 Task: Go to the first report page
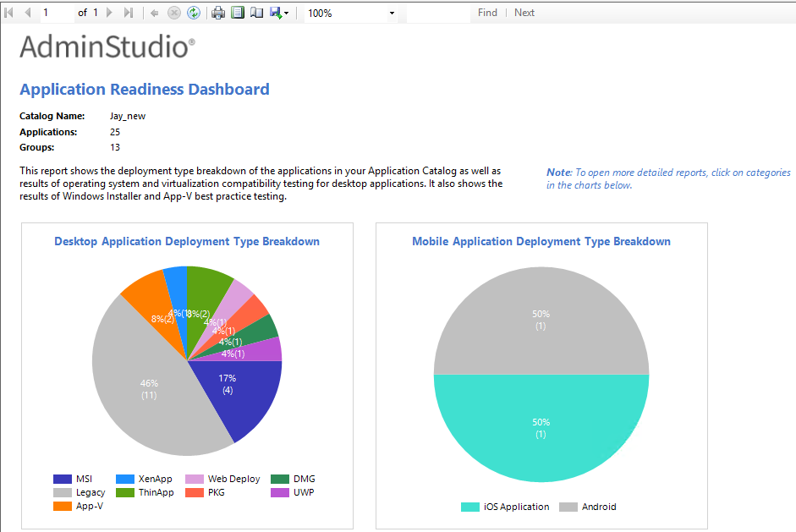[x=8, y=13]
